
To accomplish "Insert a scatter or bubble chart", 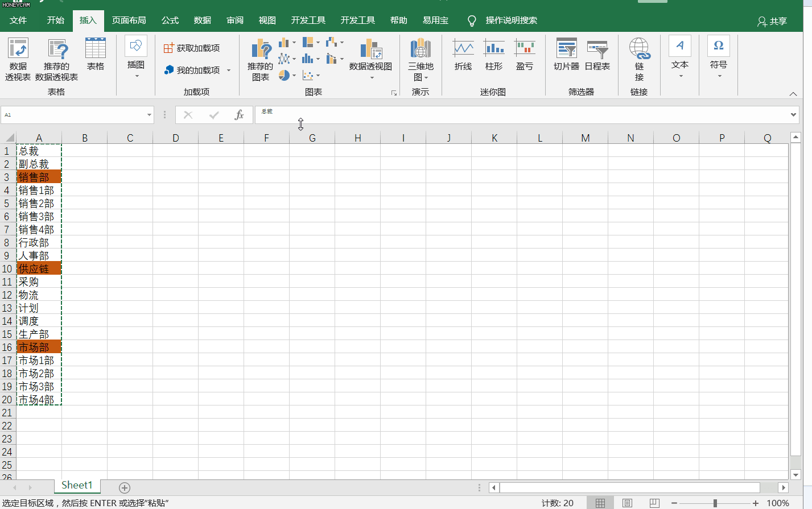I will (308, 75).
